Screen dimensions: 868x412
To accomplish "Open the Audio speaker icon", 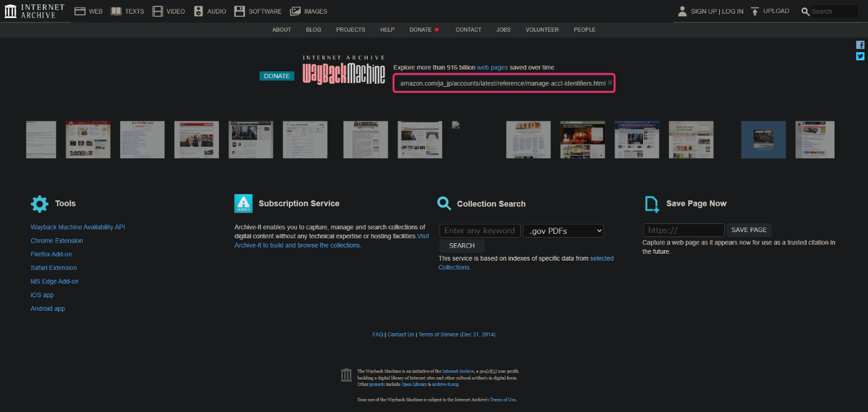I will click(x=198, y=11).
